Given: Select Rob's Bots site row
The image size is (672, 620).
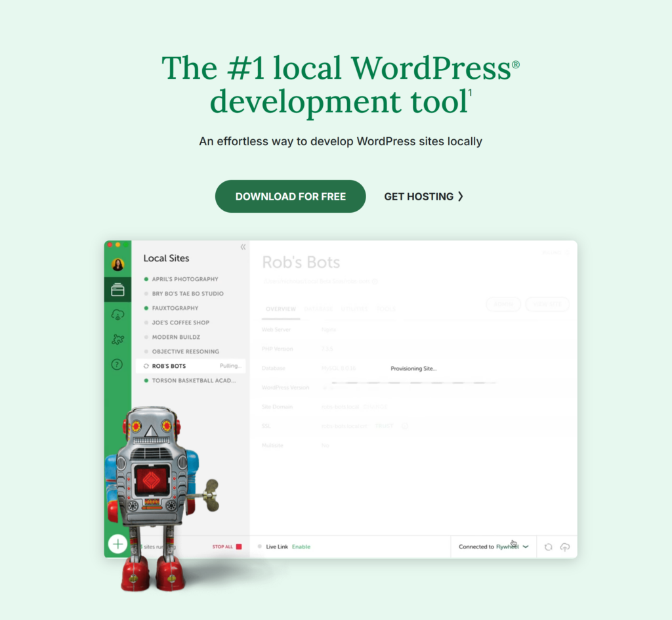Looking at the screenshot, I should [191, 366].
